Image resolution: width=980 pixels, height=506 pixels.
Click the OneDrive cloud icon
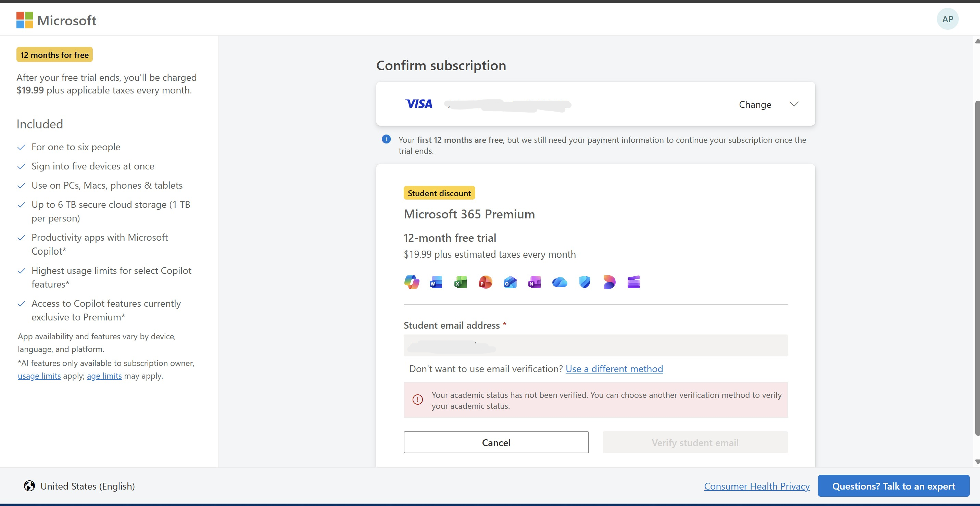click(560, 282)
